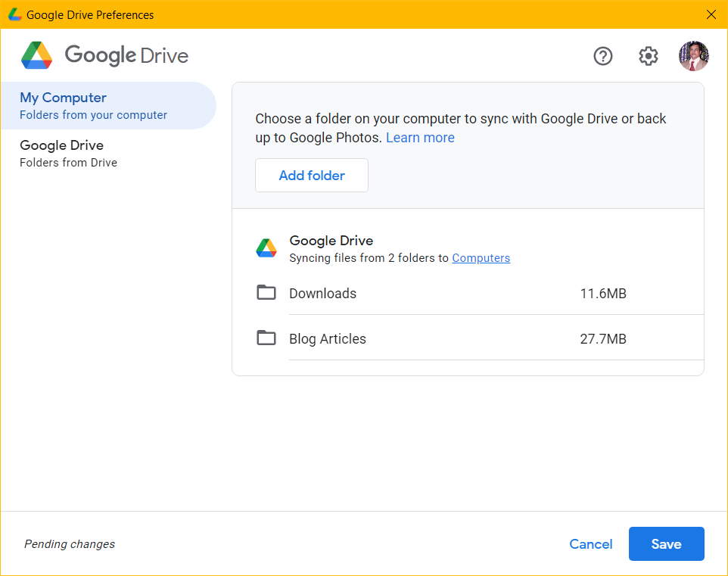Switch to Google Drive folders tab
This screenshot has width=728, height=576.
coord(108,154)
